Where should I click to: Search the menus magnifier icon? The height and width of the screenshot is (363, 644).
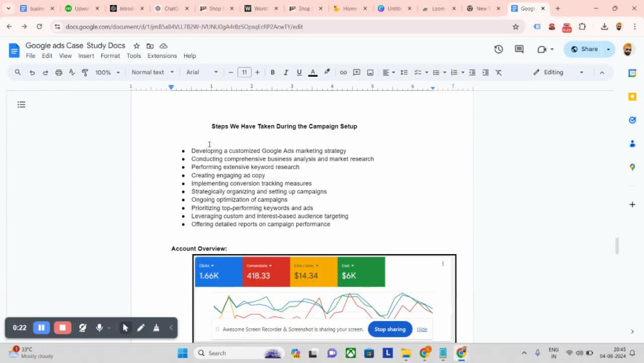[x=17, y=72]
